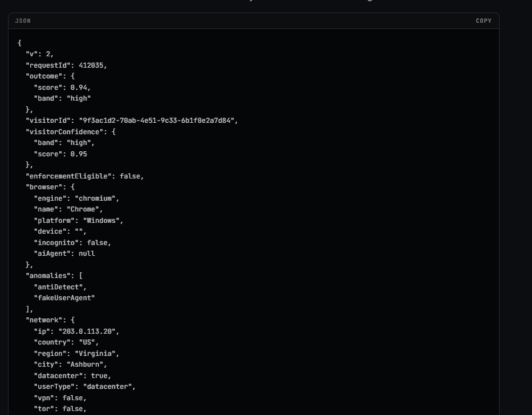The height and width of the screenshot is (415, 532).
Task: Click the JSON label in the code header
Action: 23,20
